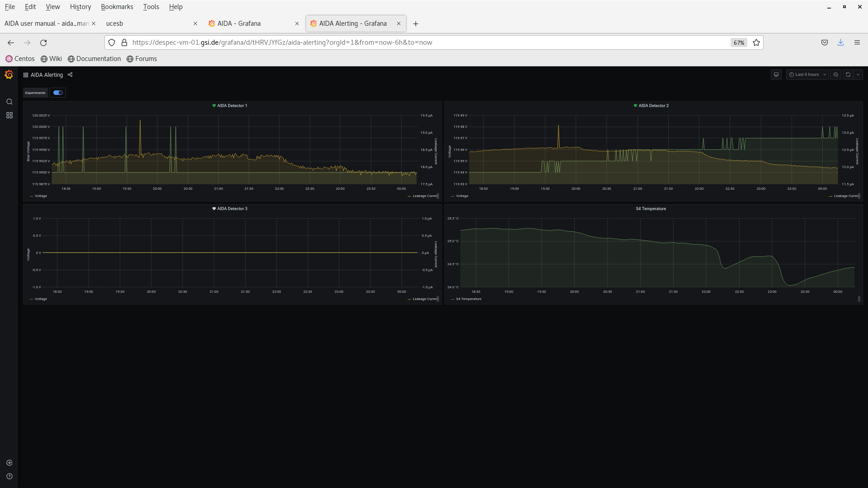Go forward one page in the browser

click(27, 42)
